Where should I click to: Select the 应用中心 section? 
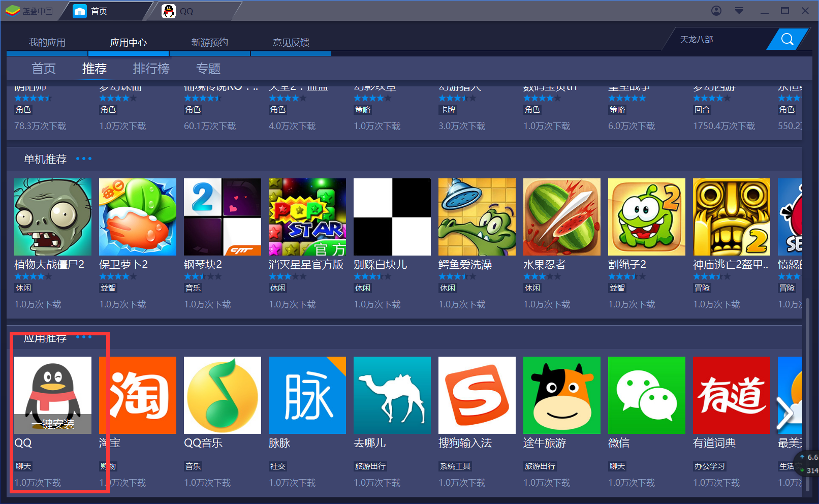pos(129,43)
